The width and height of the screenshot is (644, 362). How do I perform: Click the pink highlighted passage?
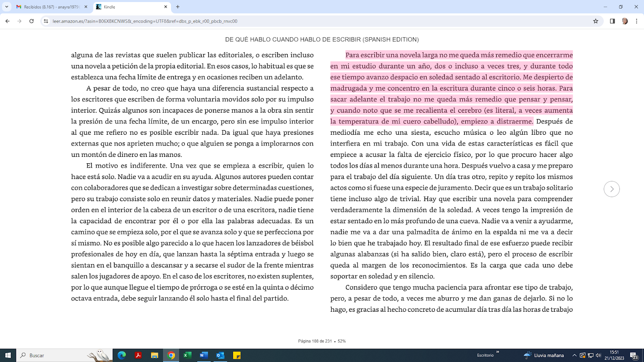click(x=451, y=88)
